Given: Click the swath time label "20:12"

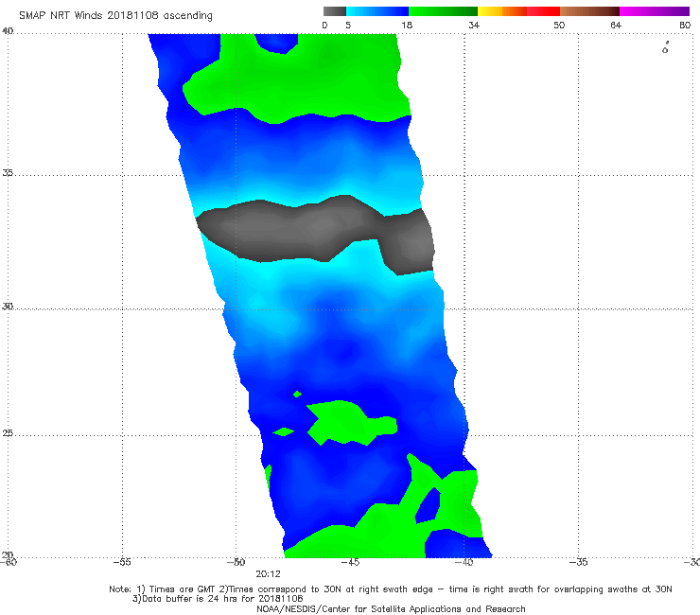Looking at the screenshot, I should [x=268, y=574].
